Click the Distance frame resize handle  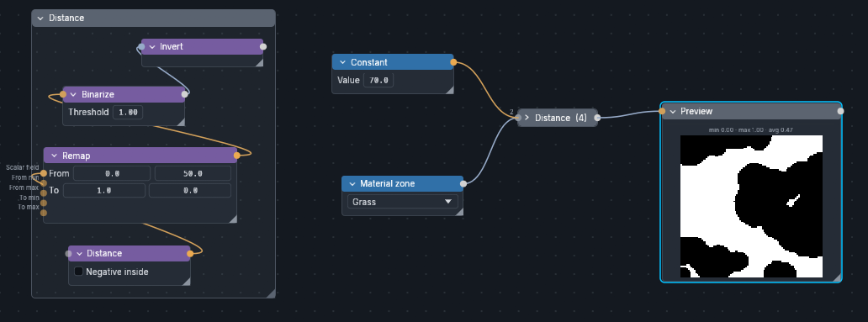coord(271,293)
